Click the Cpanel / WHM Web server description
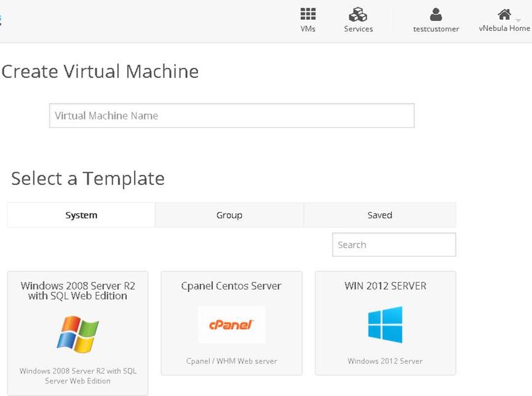 tap(232, 361)
